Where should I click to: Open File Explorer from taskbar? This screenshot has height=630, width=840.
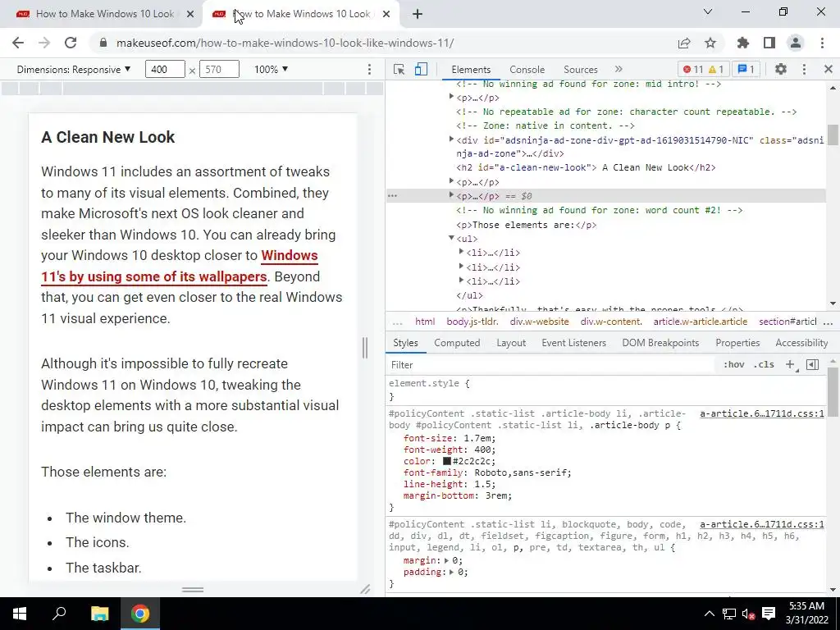pos(99,614)
